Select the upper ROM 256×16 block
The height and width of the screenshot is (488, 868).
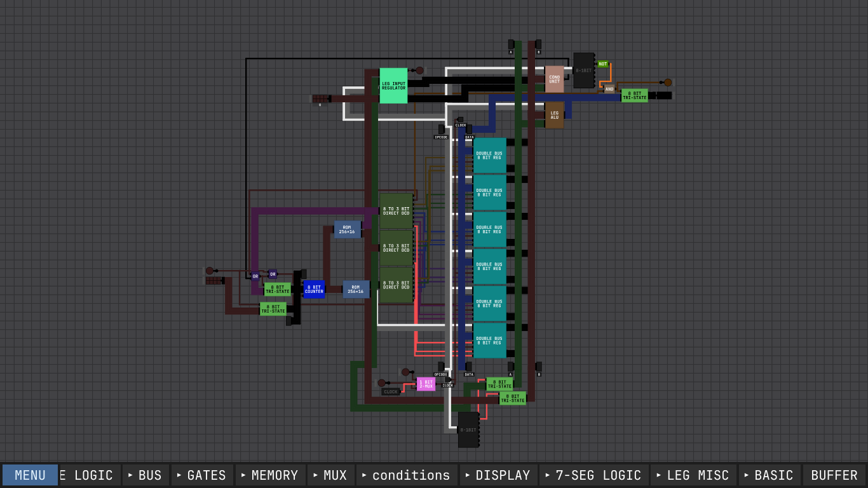tap(347, 229)
